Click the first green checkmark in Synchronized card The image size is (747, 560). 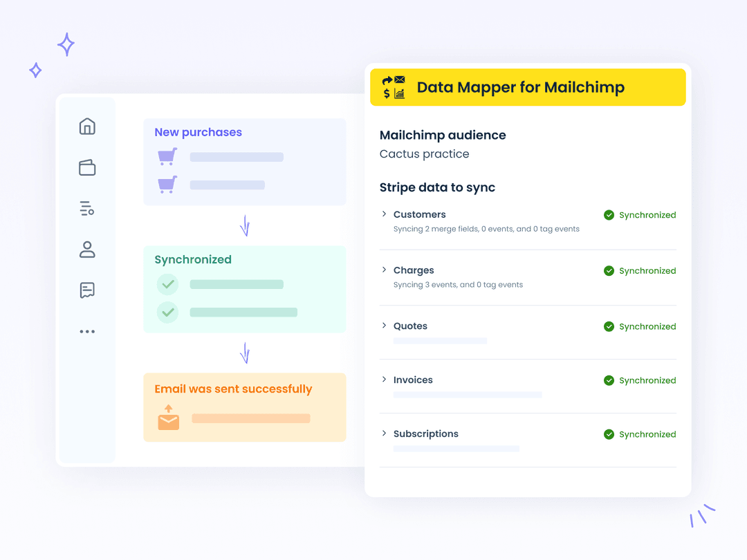pos(167,284)
